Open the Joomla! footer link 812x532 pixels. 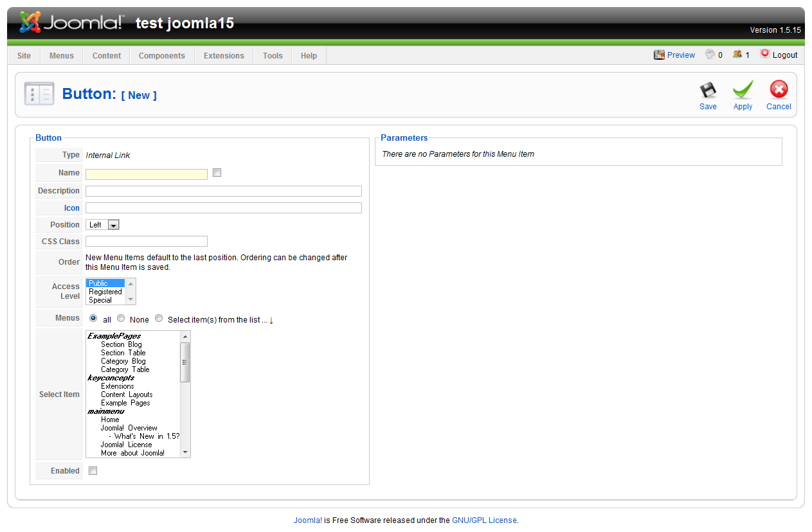coord(308,520)
